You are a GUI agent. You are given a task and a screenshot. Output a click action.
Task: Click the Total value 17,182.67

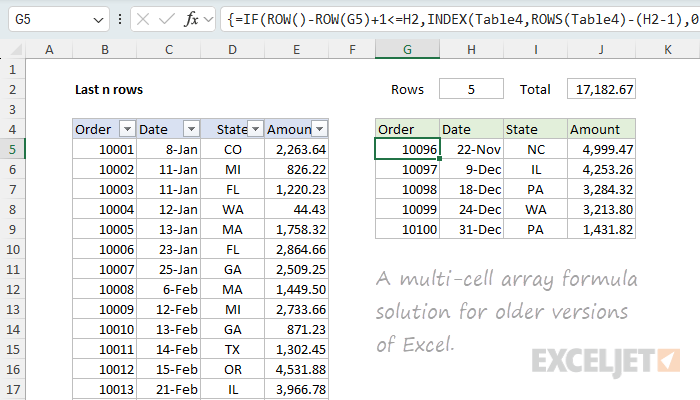pyautogui.click(x=601, y=89)
